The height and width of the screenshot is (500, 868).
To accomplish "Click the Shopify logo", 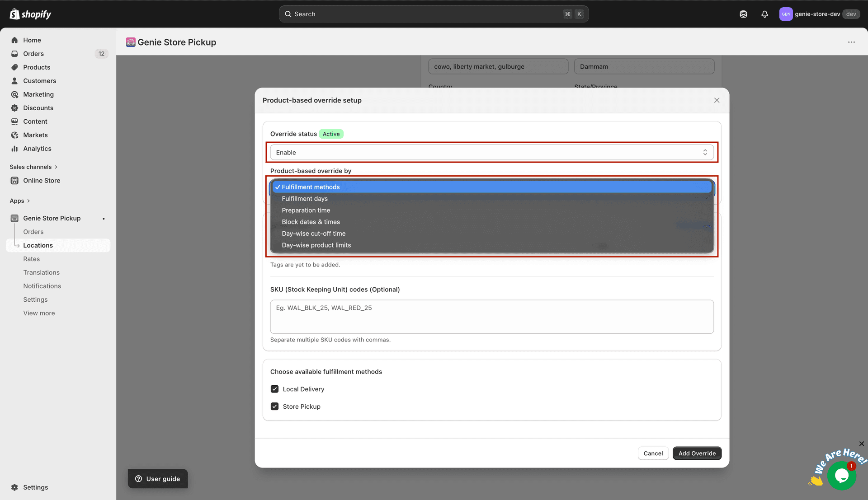I will pos(30,14).
